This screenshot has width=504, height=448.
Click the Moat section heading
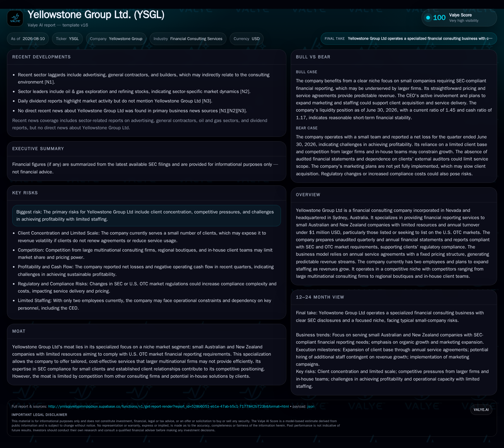click(x=19, y=331)
